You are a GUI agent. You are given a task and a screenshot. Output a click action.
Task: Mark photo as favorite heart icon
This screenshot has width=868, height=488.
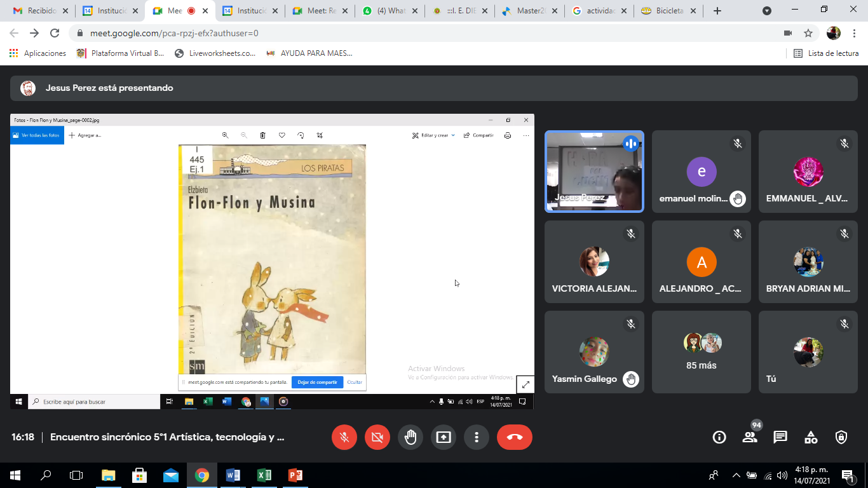[282, 135]
